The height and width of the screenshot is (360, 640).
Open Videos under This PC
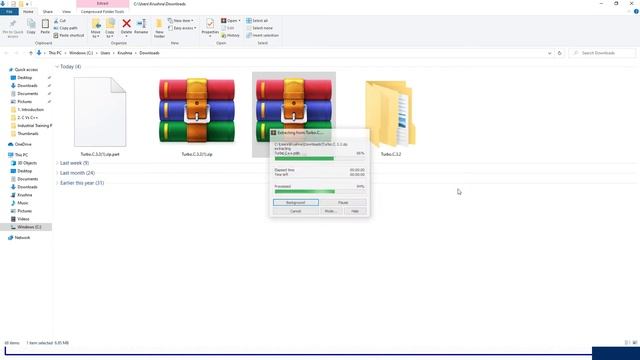click(23, 219)
